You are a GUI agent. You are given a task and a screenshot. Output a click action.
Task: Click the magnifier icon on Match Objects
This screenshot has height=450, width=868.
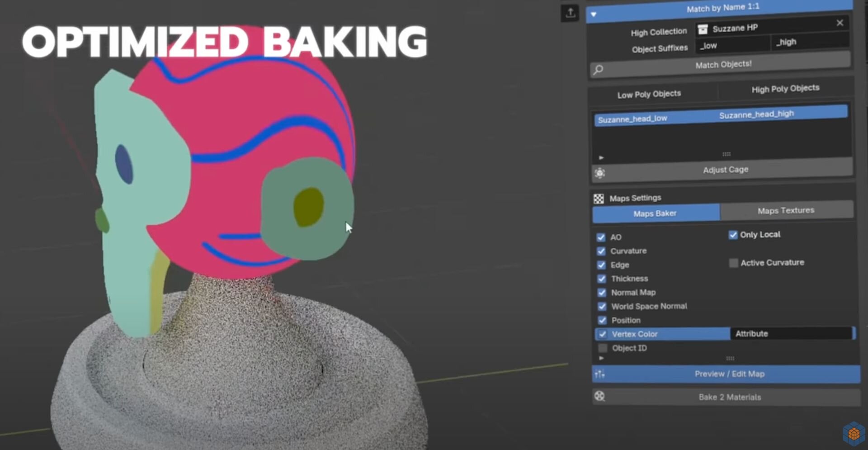pyautogui.click(x=598, y=70)
